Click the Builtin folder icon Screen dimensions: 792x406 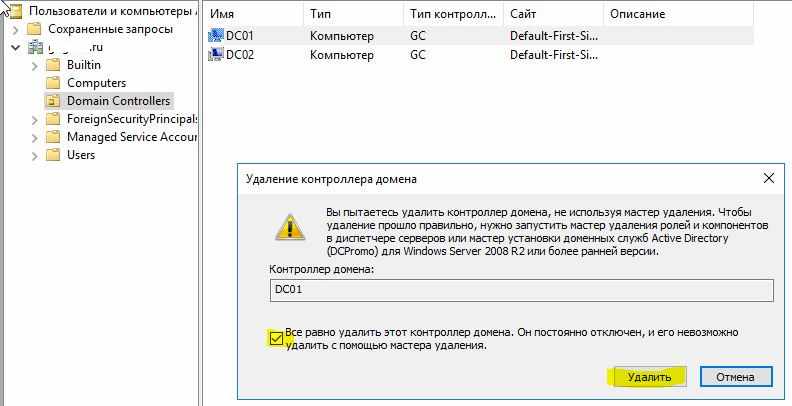click(54, 65)
